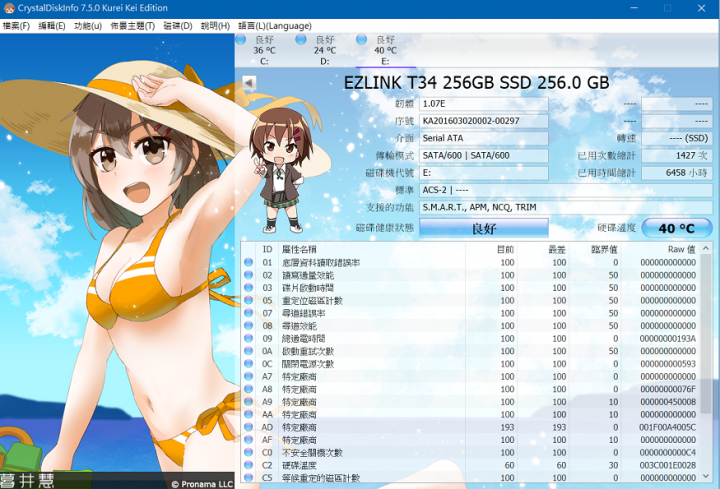Viewport: 720px width, 489px height.
Task: Click the ACS-2 standard field
Action: click(x=566, y=190)
